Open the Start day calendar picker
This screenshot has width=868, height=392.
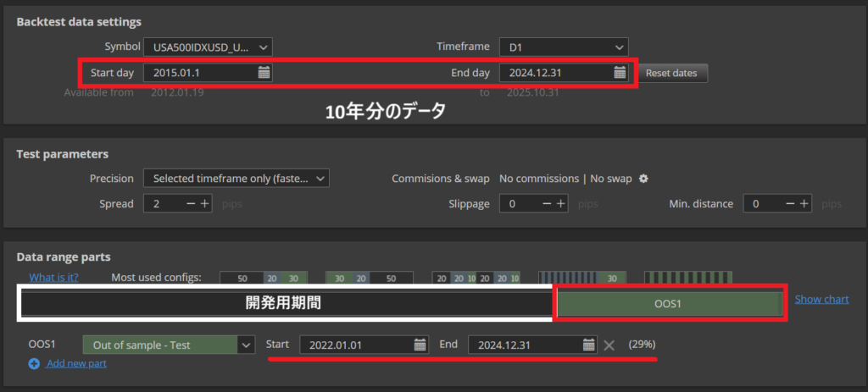(264, 73)
